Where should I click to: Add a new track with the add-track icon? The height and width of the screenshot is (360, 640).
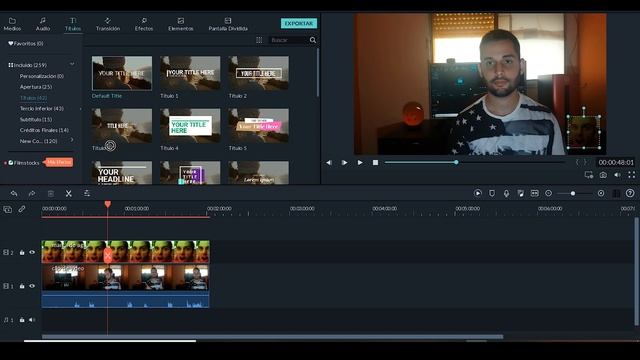[x=7, y=209]
